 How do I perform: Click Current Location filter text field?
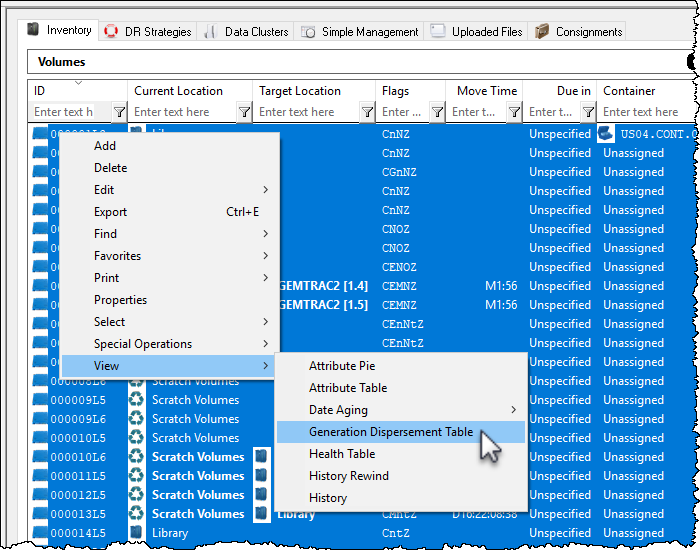(x=183, y=112)
